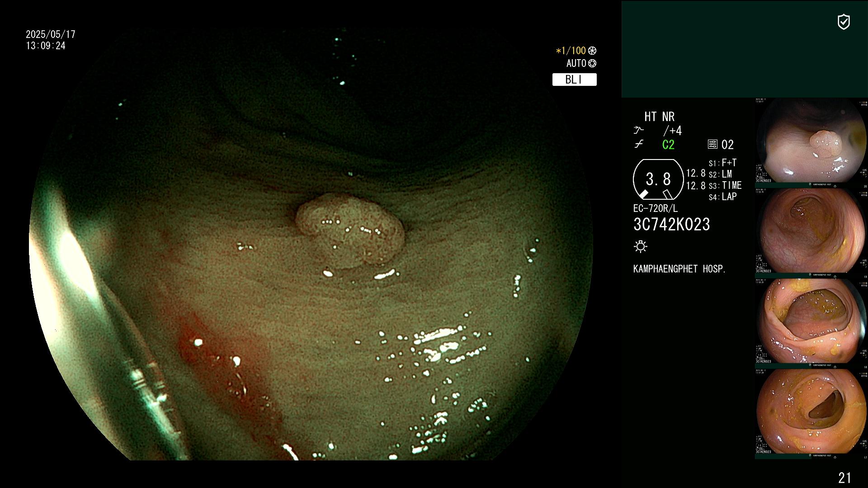
Task: Click the image counter number 21
Action: click(x=844, y=478)
